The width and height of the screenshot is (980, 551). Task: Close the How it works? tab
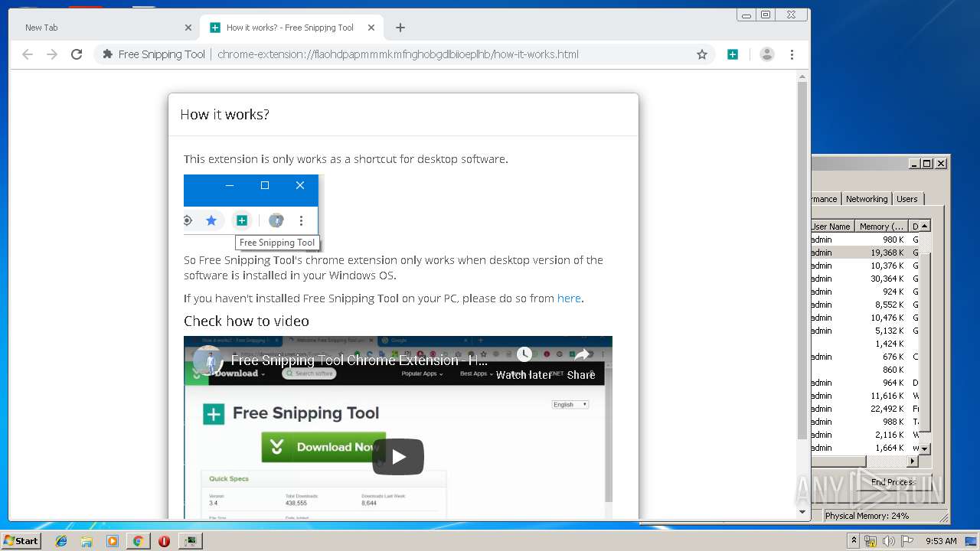[x=371, y=28]
